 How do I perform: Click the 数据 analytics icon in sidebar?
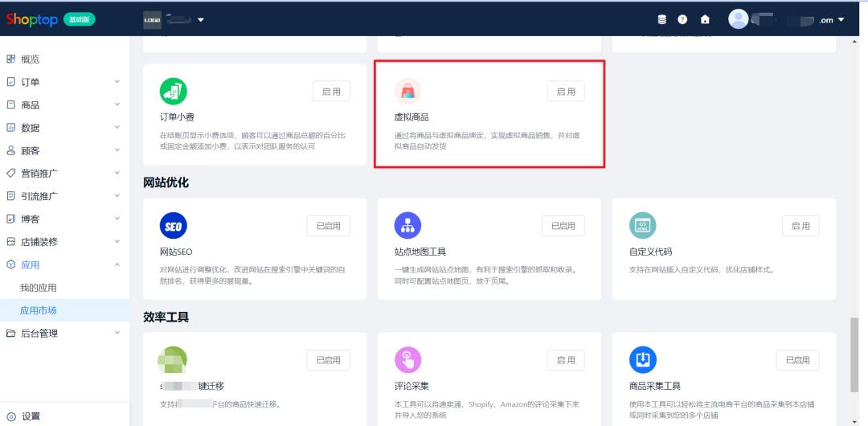[x=10, y=128]
